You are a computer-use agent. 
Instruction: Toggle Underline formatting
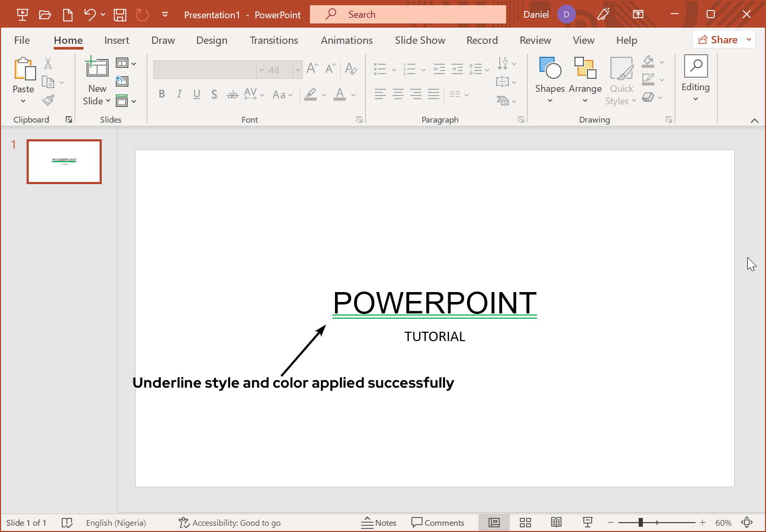tap(197, 94)
